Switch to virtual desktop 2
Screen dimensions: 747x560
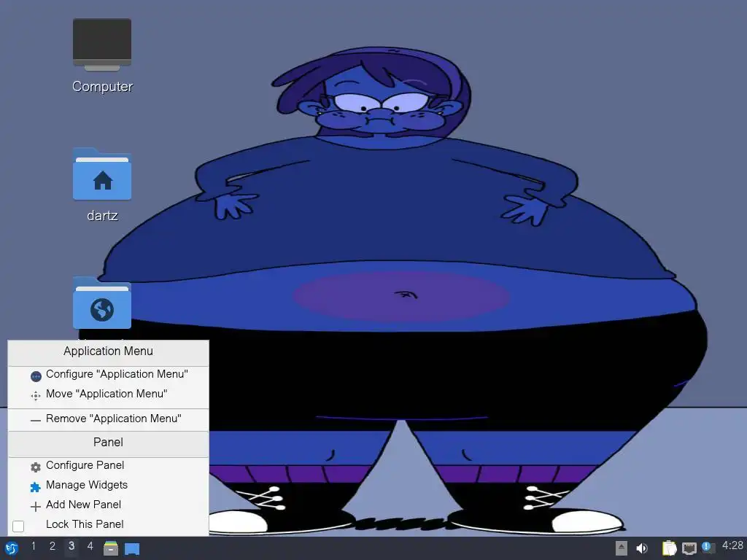point(53,546)
